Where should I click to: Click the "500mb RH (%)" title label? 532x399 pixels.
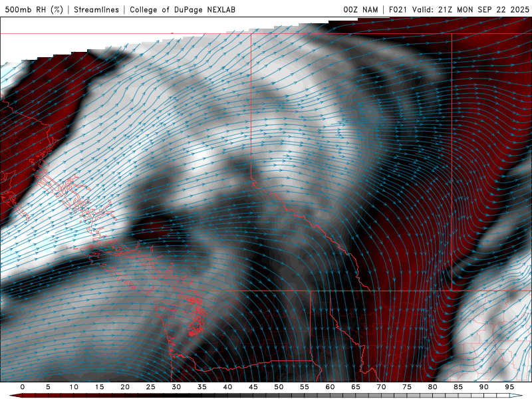coord(35,9)
